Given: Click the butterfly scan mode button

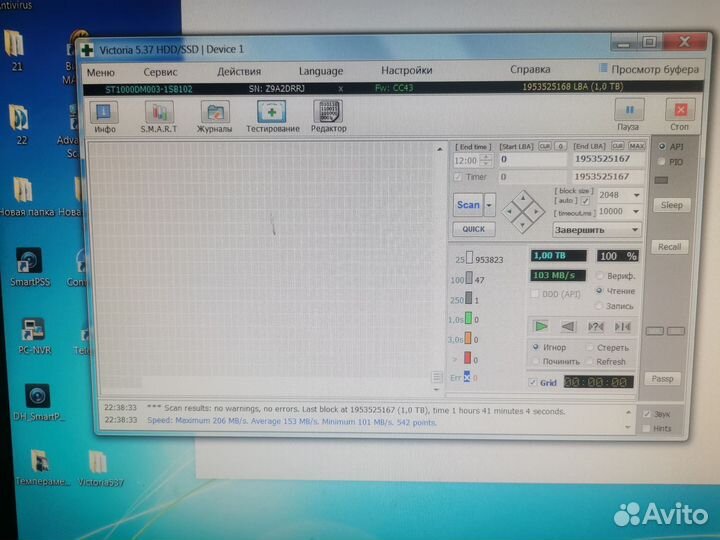Looking at the screenshot, I should (x=623, y=326).
